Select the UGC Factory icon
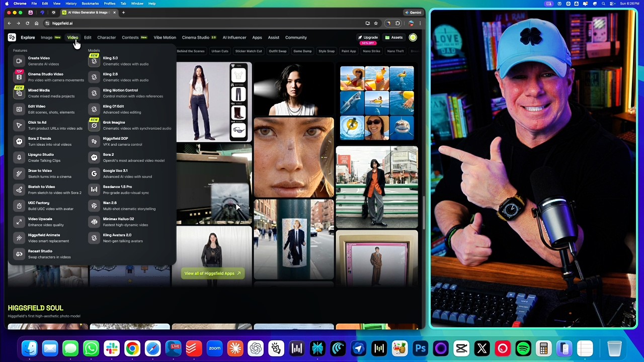The image size is (644, 362). pos(19,206)
